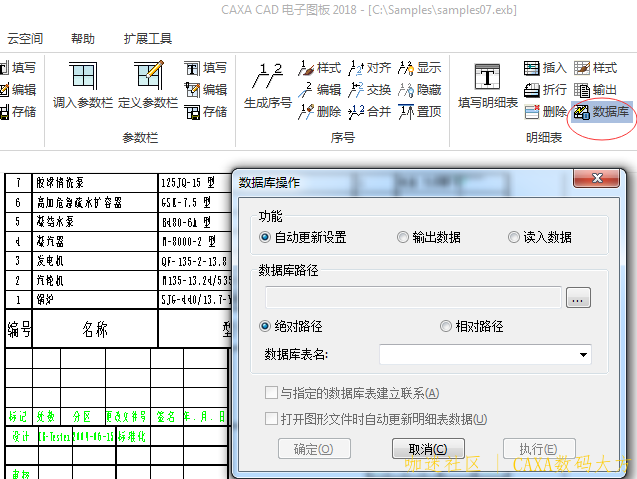
Task: Click the 隐藏 serial number icon
Action: (x=406, y=90)
